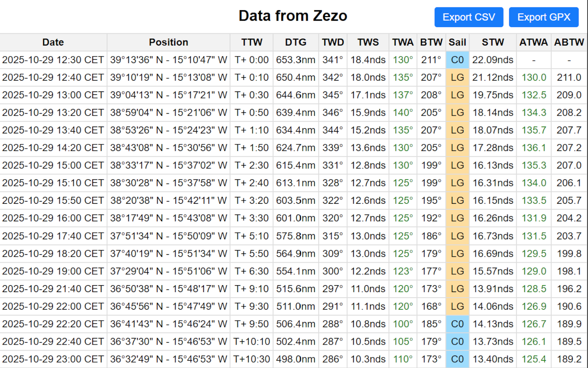Select date cell 2025-10-29 12:30 CET
The width and height of the screenshot is (588, 368).
coord(53,60)
